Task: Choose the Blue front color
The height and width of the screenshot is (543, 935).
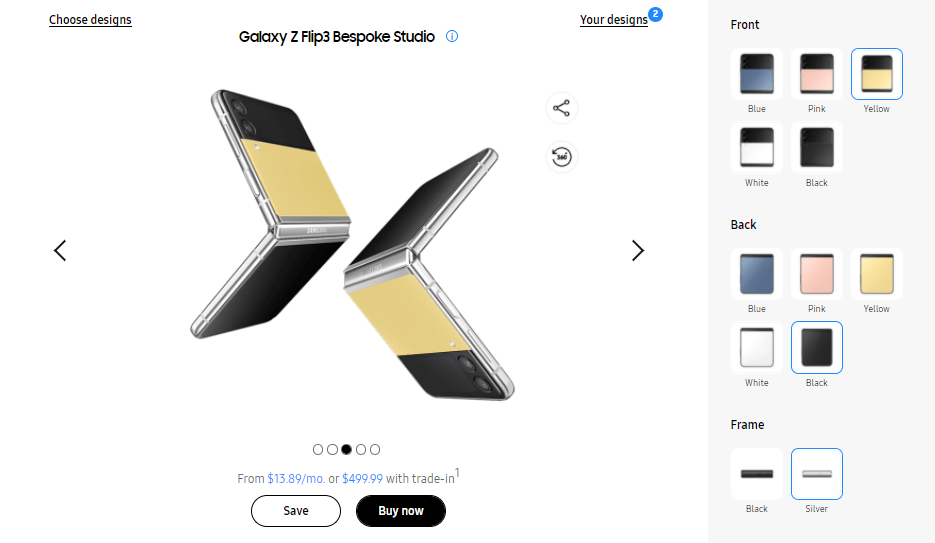Action: [757, 74]
